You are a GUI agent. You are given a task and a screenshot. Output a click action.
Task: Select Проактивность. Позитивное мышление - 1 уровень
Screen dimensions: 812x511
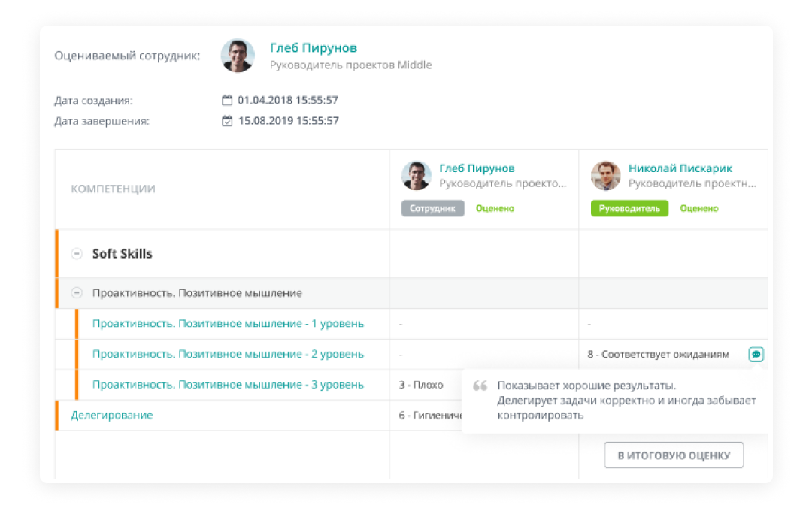point(228,324)
